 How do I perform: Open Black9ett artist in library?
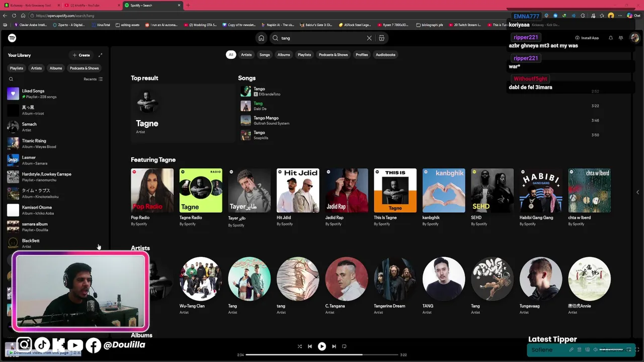[55, 243]
